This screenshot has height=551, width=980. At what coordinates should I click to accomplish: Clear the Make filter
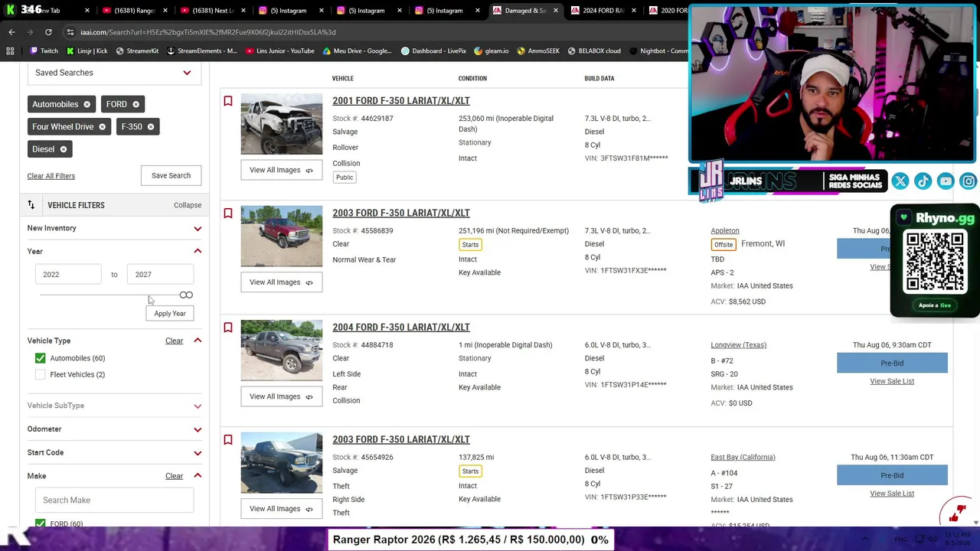click(x=174, y=476)
